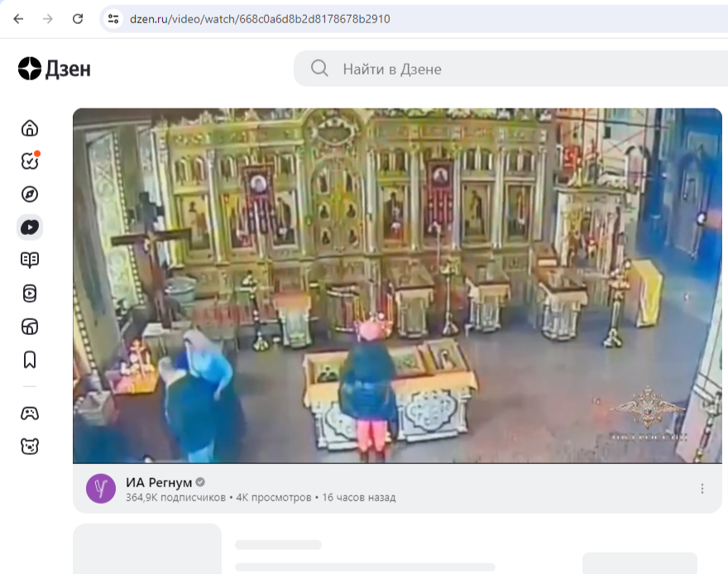Click the magnifier search icon
728x574 pixels.
pos(319,68)
